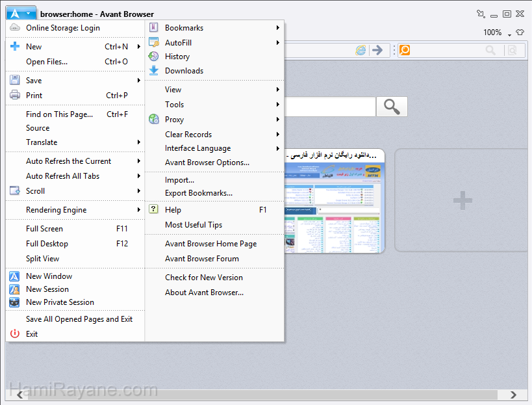Choose the Source menu item
Screen dimensions: 532x405
pos(75,128)
